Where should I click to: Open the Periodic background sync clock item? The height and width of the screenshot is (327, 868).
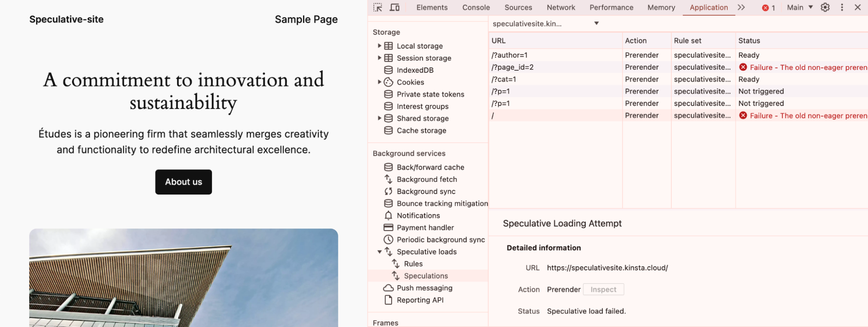tap(434, 240)
